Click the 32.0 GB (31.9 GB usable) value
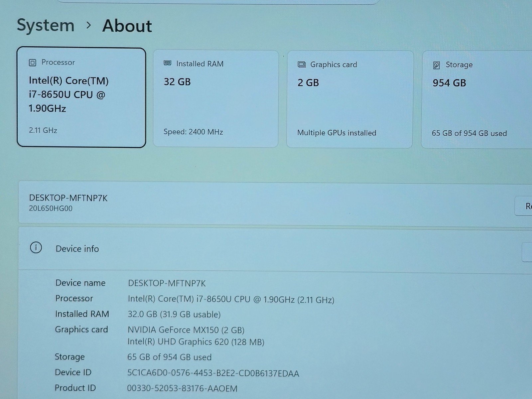Viewport: 532px width, 399px height. click(x=174, y=314)
